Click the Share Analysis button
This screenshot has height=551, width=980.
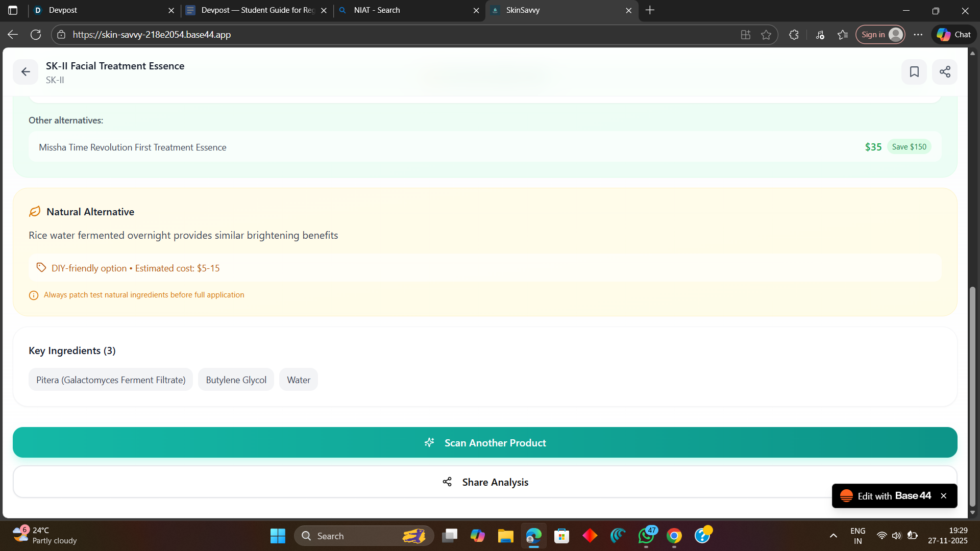485,482
